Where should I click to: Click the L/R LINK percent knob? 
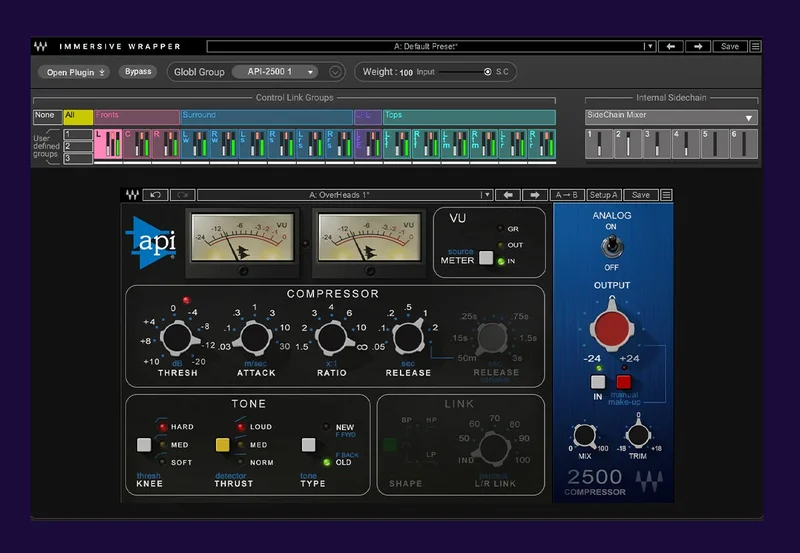(x=492, y=448)
